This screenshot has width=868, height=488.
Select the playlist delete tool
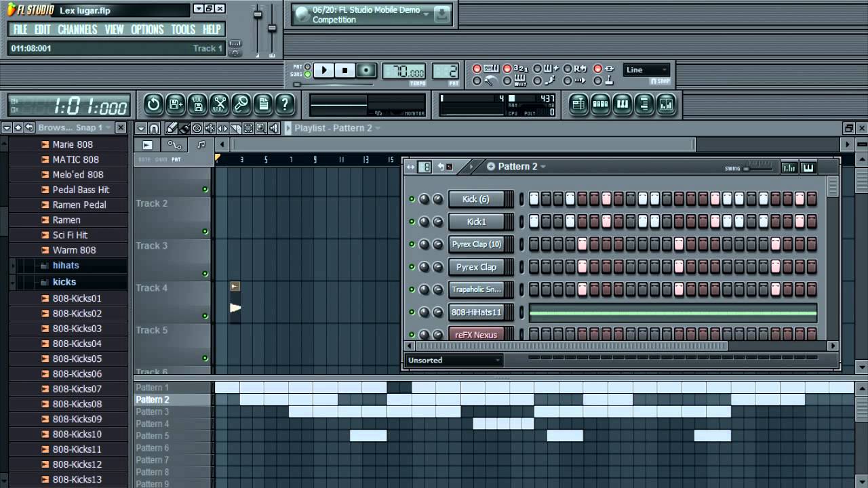pyautogui.click(x=197, y=127)
